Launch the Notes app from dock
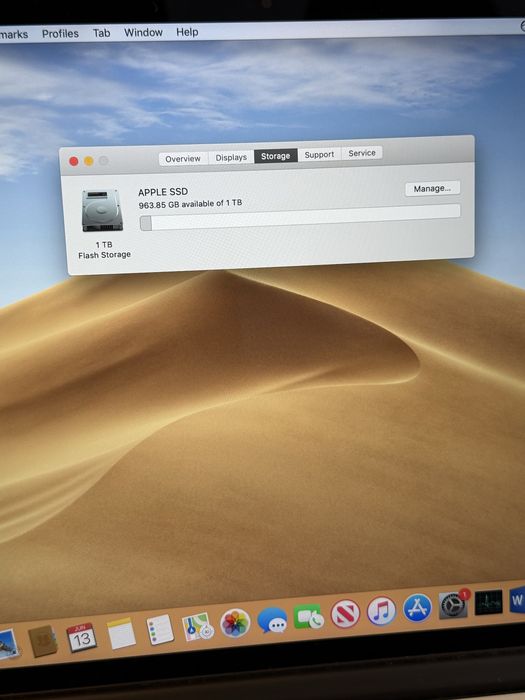525x700 pixels. pos(121,633)
